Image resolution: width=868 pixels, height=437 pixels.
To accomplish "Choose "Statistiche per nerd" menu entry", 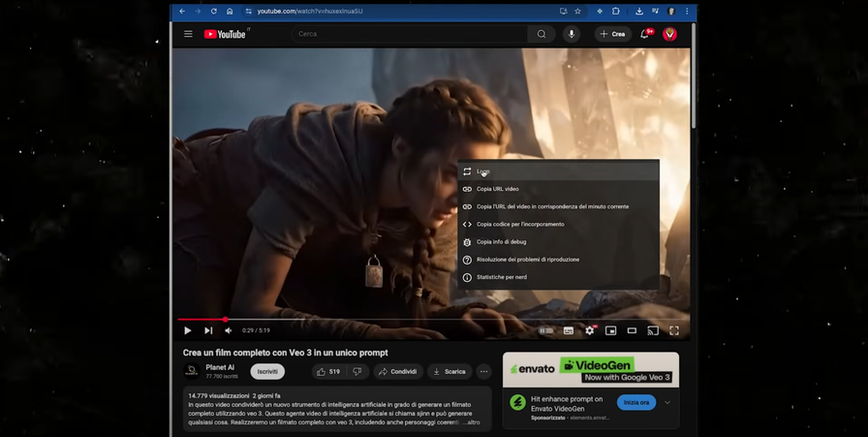I will (x=502, y=277).
